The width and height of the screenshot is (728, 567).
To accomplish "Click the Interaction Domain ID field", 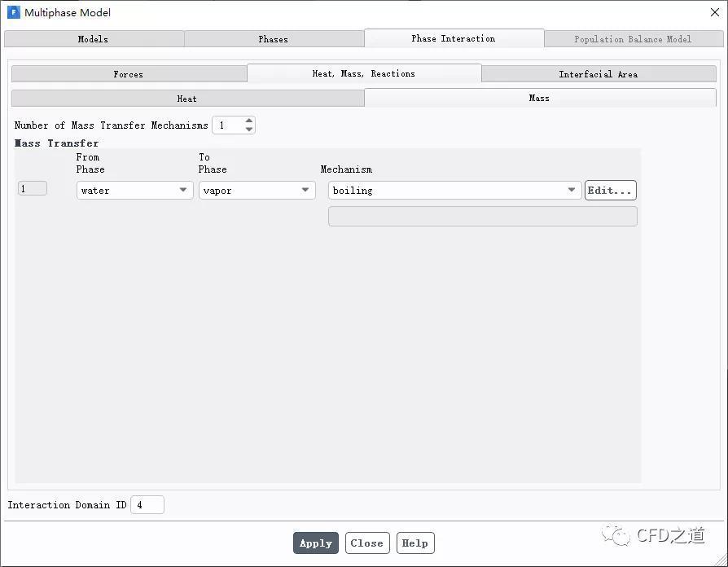I will coord(147,505).
